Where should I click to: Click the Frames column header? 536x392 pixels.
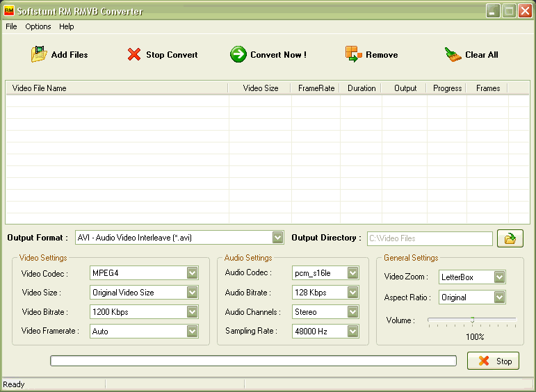click(x=487, y=88)
